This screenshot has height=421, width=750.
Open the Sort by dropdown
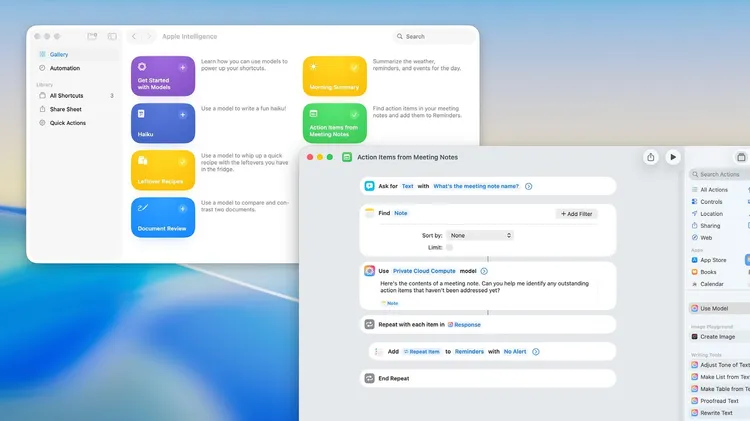point(480,235)
